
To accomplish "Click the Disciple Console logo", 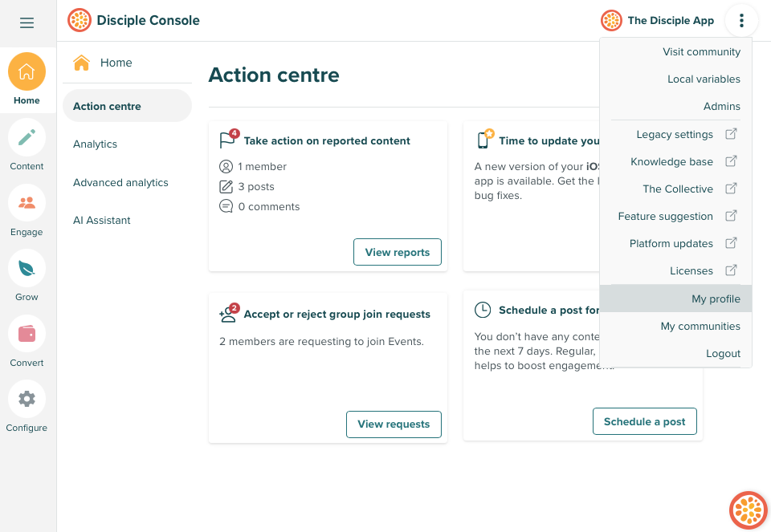I will tap(80, 20).
